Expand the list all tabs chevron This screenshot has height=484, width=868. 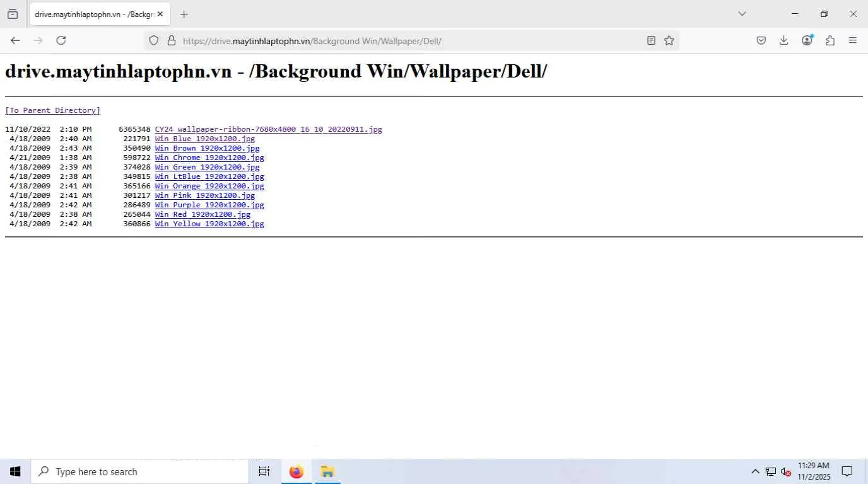point(742,14)
